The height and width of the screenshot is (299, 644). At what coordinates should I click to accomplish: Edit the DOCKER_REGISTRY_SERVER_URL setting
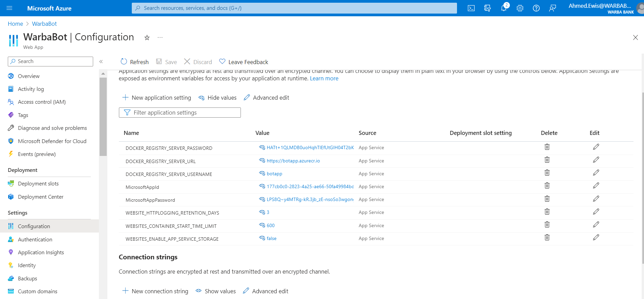click(x=596, y=160)
